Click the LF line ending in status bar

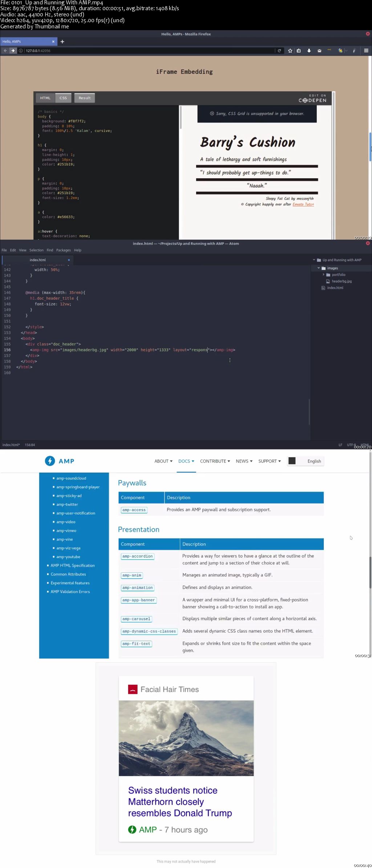pyautogui.click(x=340, y=445)
